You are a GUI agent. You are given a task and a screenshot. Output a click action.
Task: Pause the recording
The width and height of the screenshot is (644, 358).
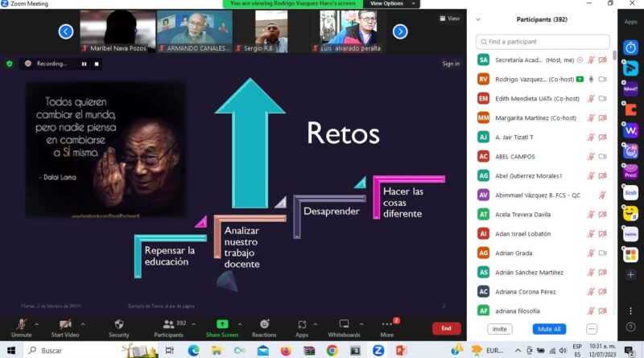84,64
